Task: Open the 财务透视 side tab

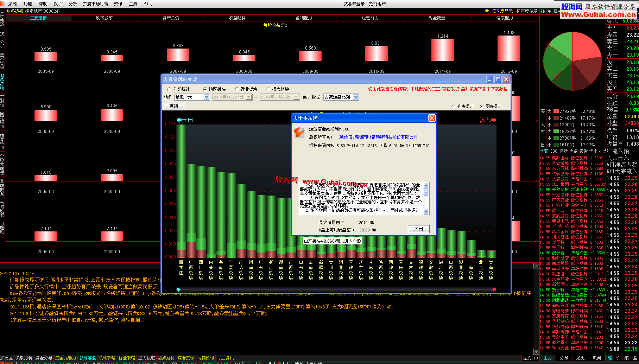Action: (2, 82)
